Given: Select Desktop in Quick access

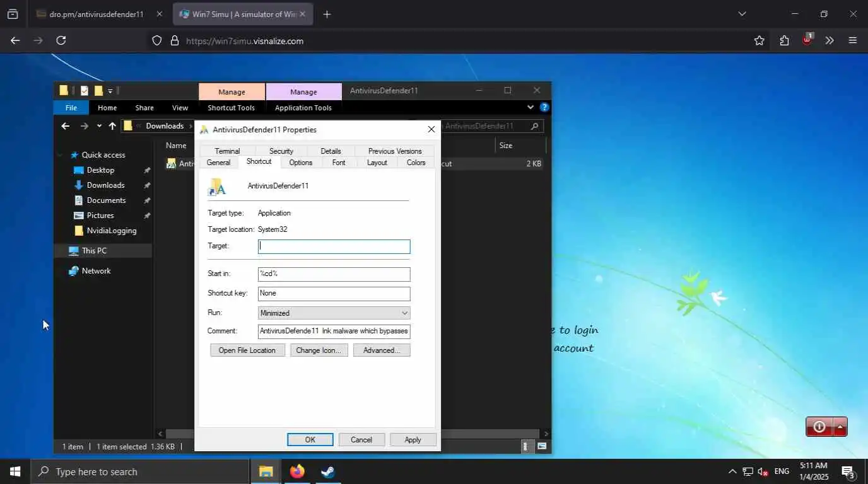Looking at the screenshot, I should 100,170.
